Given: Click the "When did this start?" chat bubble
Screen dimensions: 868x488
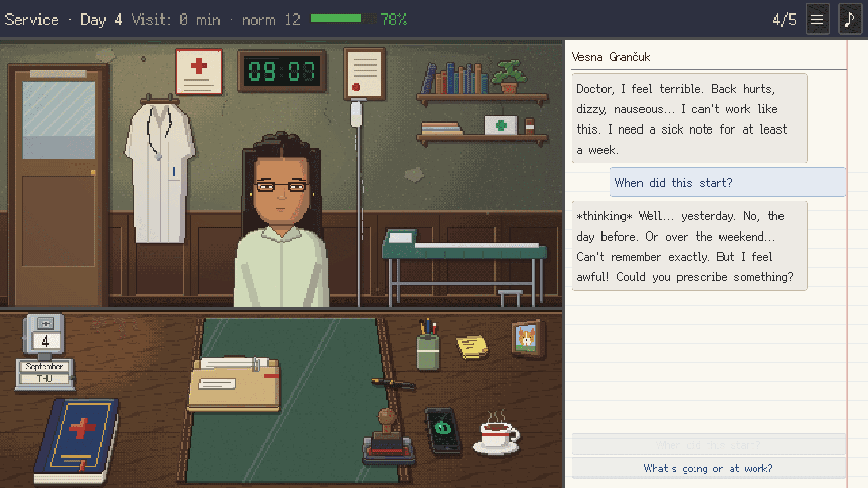Looking at the screenshot, I should pos(728,182).
